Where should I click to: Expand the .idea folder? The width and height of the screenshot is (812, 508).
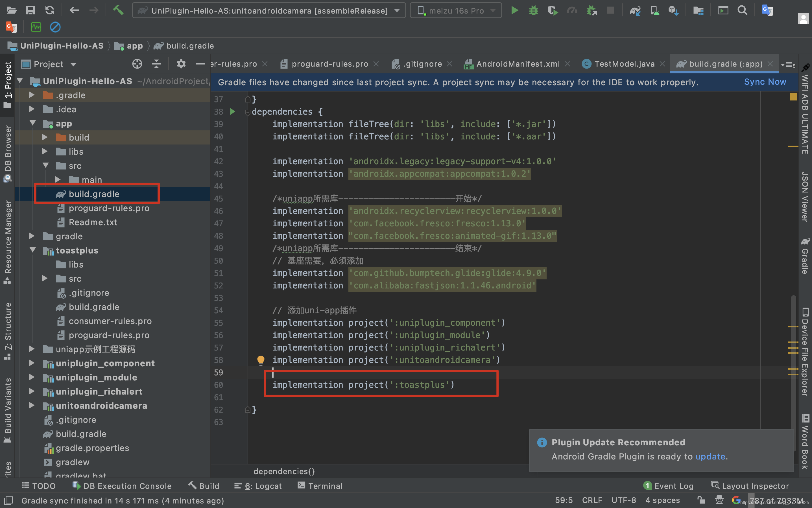32,109
